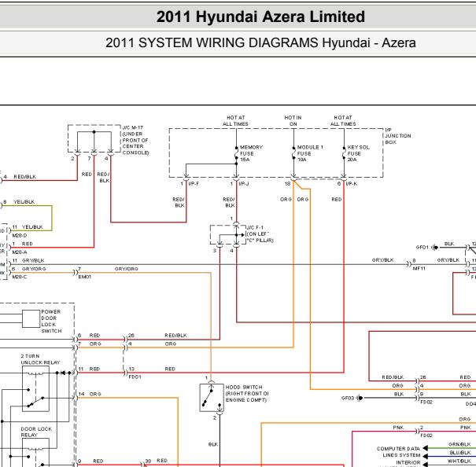Click the 'POWER DOOR LOCK SWITCH' label

point(51,322)
